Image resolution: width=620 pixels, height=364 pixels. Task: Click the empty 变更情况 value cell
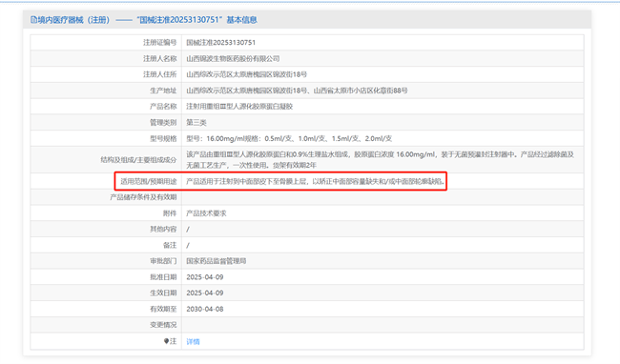point(382,325)
